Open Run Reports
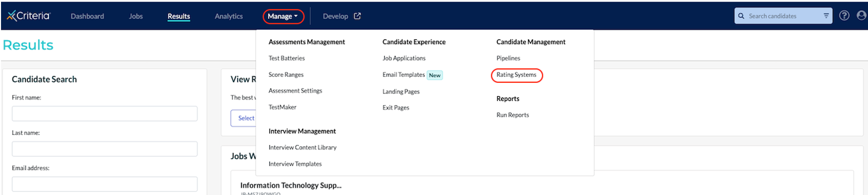Screen dimensions: 868x195 click(x=512, y=115)
